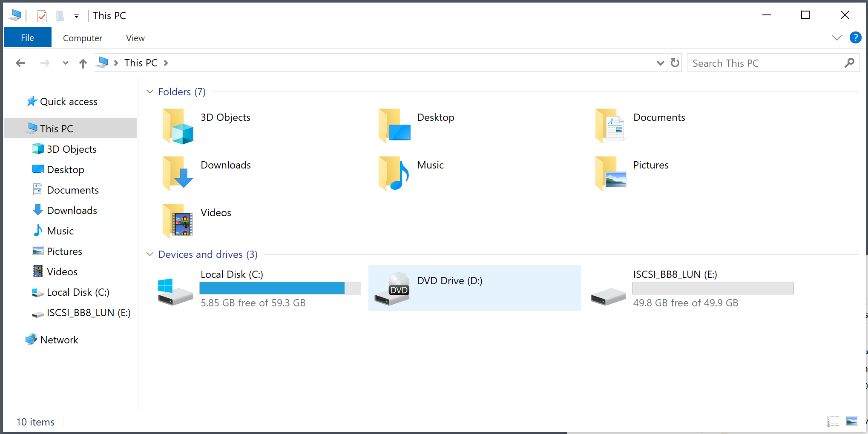
Task: Click the This PC breadcrumb in address bar
Action: coord(141,63)
